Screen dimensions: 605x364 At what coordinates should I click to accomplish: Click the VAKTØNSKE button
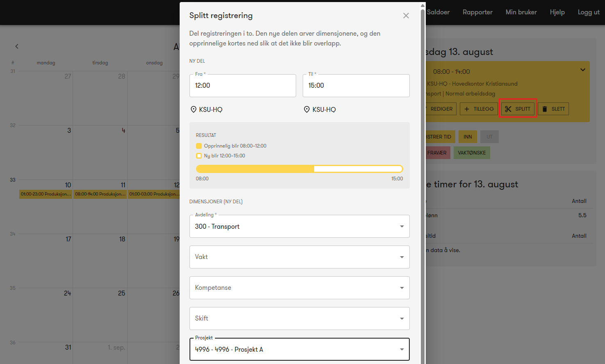472,153
